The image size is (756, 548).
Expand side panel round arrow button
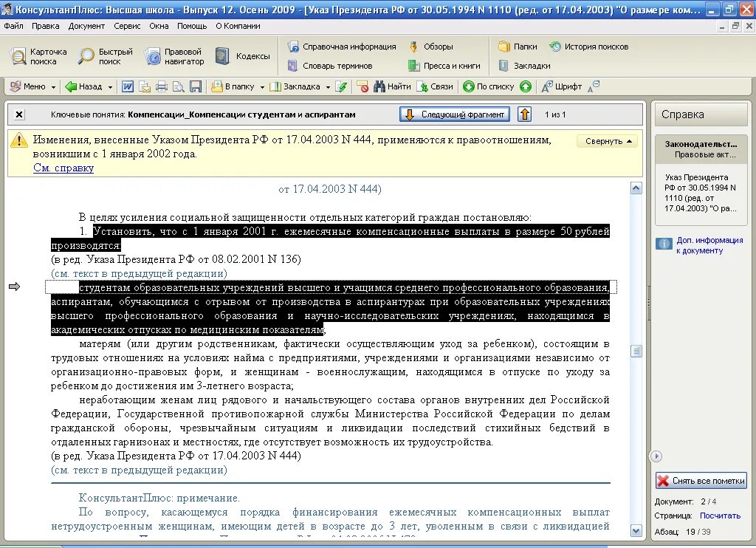pos(656,456)
